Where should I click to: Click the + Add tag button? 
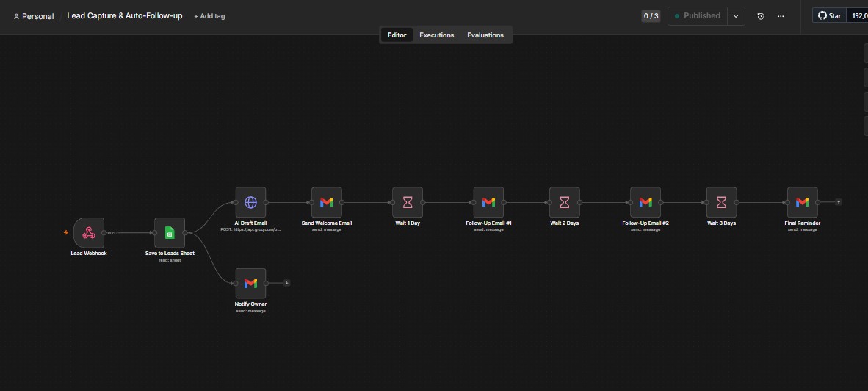pos(209,16)
